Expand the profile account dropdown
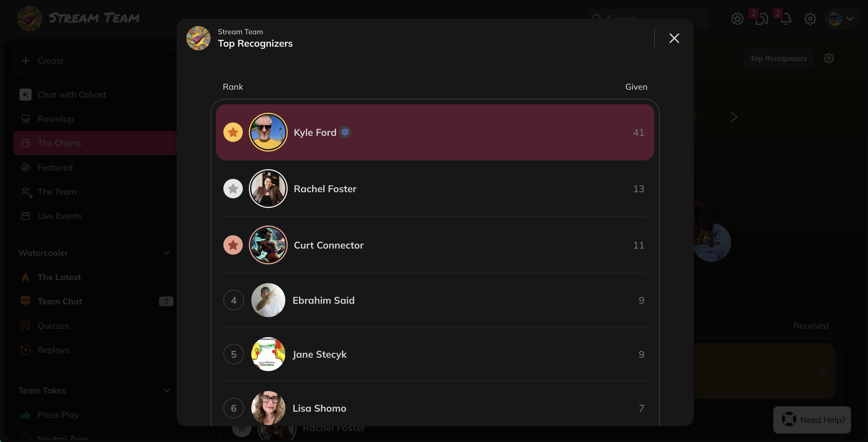 850,19
